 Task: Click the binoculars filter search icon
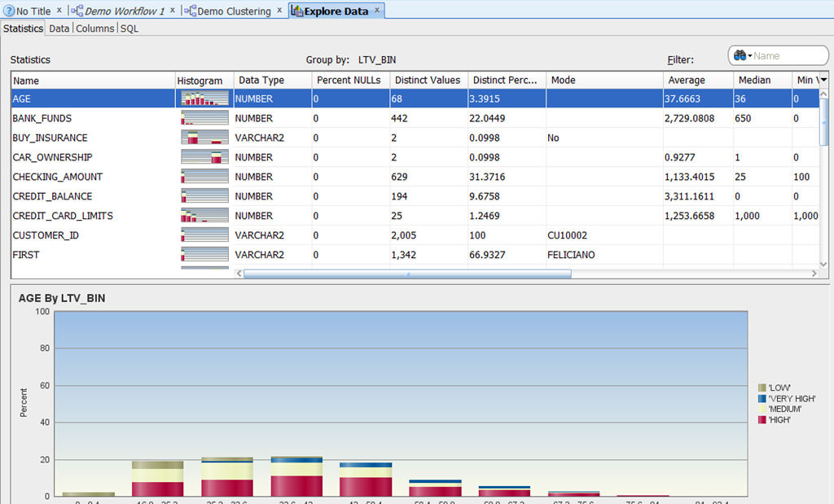[740, 56]
